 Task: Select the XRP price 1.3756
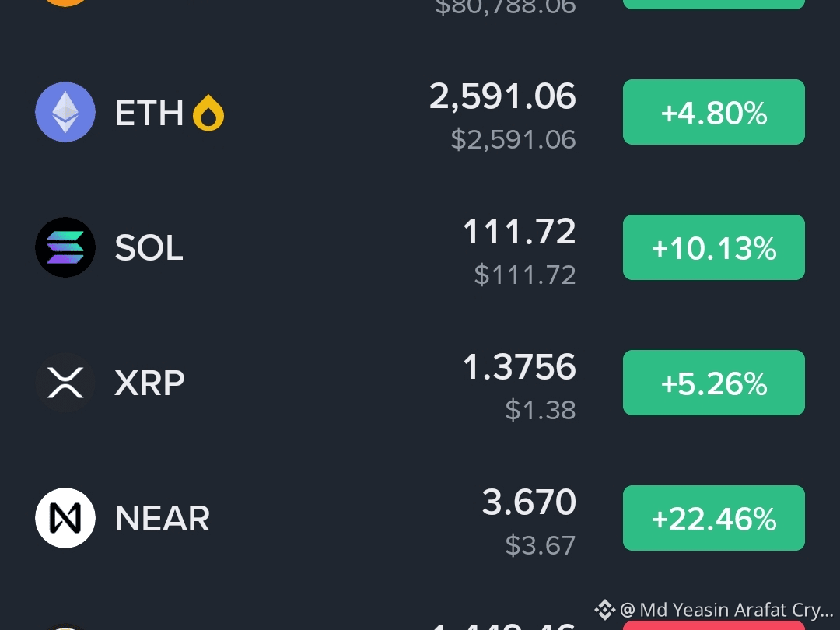(x=519, y=367)
